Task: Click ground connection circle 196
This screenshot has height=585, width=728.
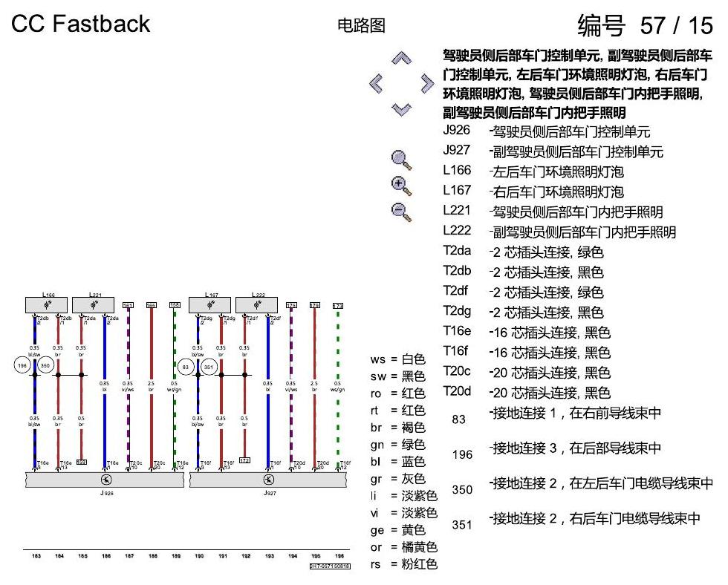Action: tap(22, 365)
